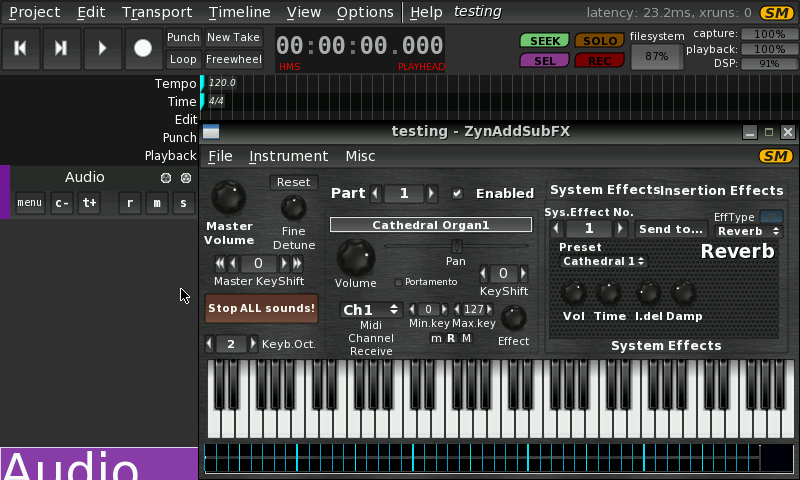The image size is (800, 480).
Task: Toggle the purple SEL indicator
Action: click(x=544, y=61)
